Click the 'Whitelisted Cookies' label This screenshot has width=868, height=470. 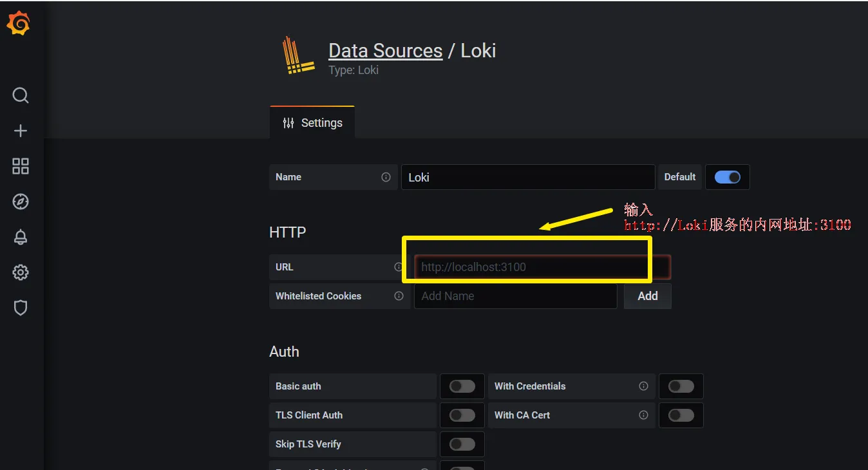pyautogui.click(x=318, y=296)
